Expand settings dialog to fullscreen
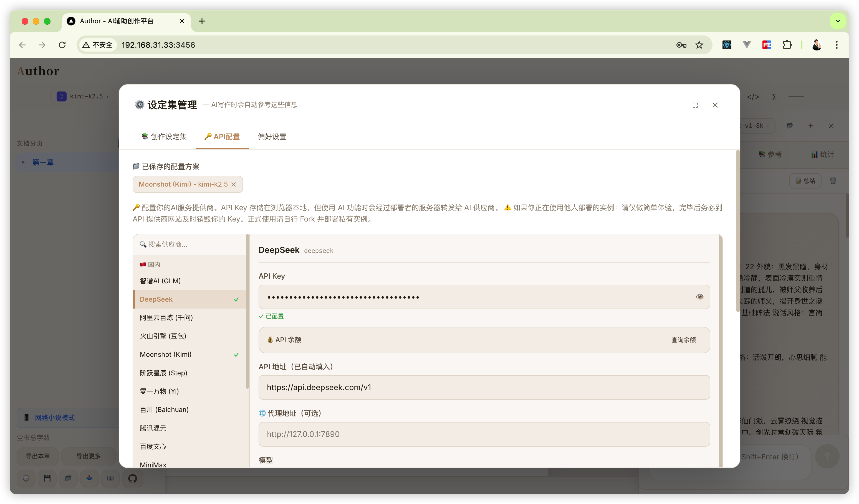Image resolution: width=859 pixels, height=504 pixels. click(x=695, y=105)
